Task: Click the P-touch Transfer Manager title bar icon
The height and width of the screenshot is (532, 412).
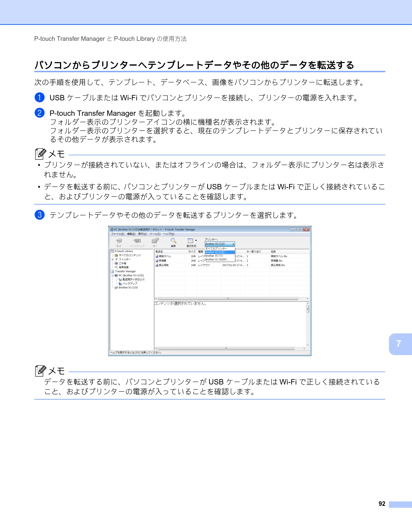Action: click(x=112, y=230)
